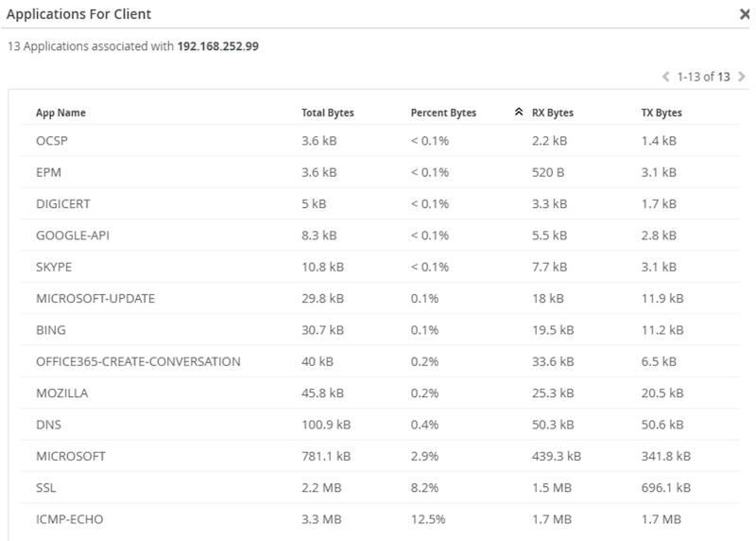This screenshot has height=541, width=756.
Task: Click MICROSOFT RX bytes 439.3 kB
Action: coord(557,456)
